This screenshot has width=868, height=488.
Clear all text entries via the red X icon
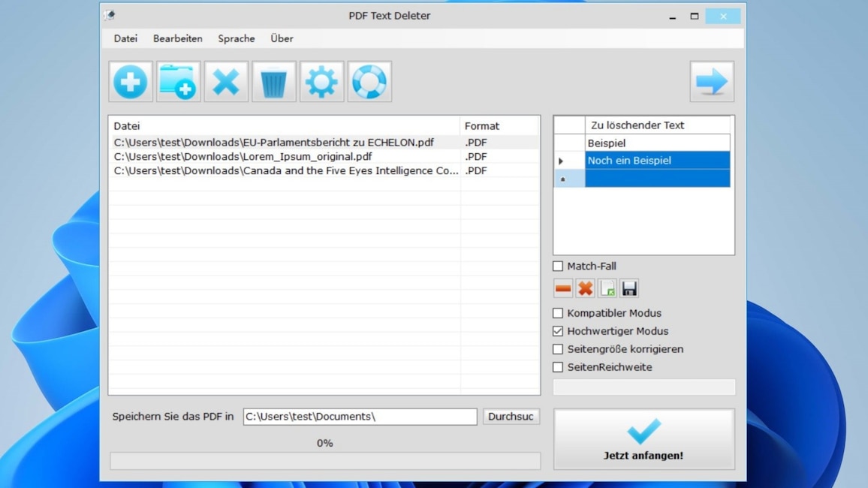[x=584, y=288]
